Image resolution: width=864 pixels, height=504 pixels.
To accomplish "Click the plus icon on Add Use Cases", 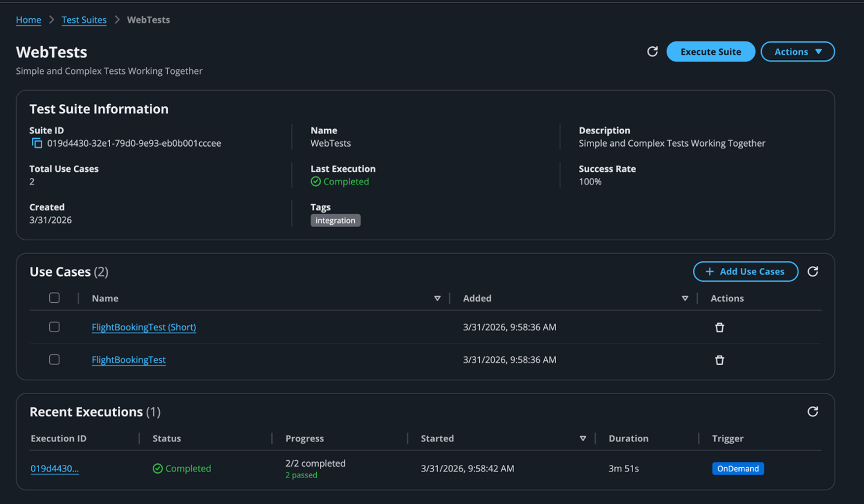I will pos(709,272).
